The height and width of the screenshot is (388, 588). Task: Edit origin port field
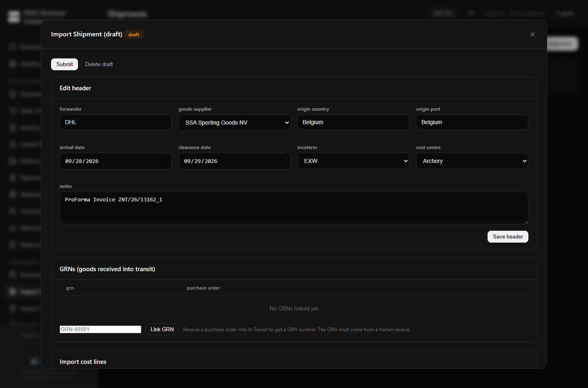(x=472, y=122)
